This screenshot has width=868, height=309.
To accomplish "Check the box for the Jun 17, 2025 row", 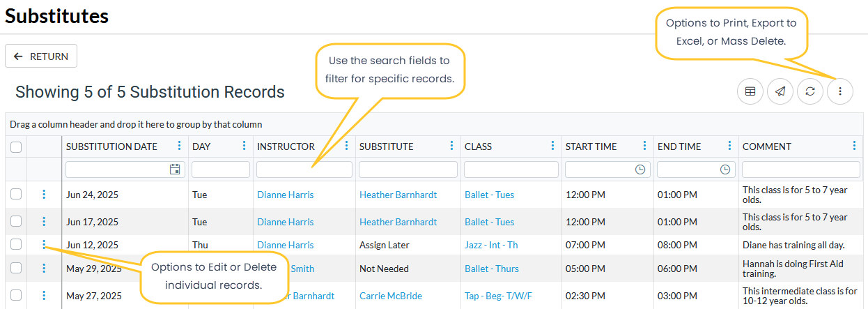I will [x=16, y=222].
